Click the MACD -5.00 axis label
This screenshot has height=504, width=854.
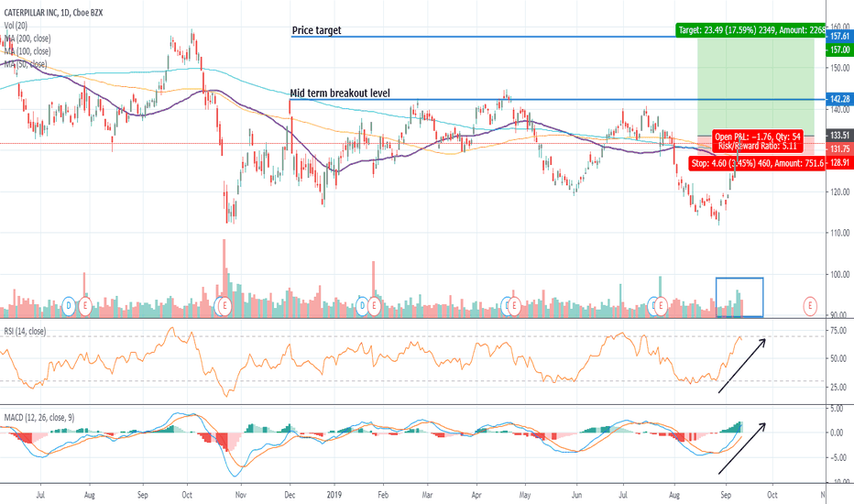(839, 457)
